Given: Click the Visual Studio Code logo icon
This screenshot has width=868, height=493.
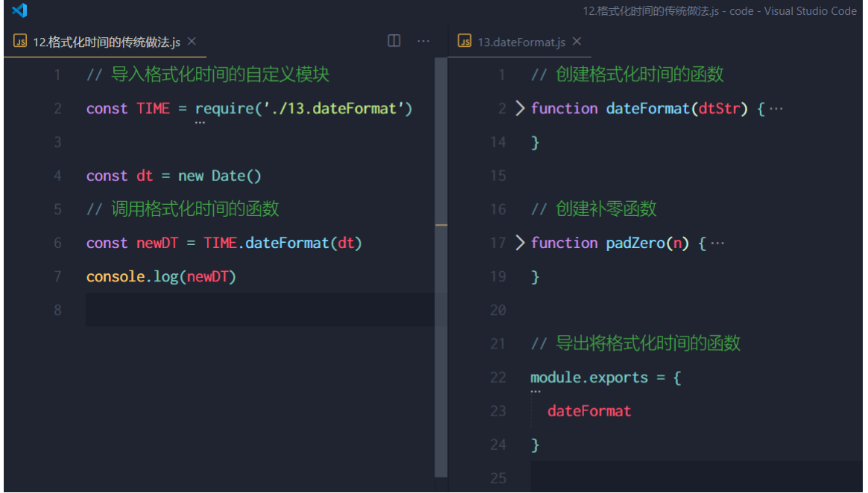Looking at the screenshot, I should pos(20,10).
